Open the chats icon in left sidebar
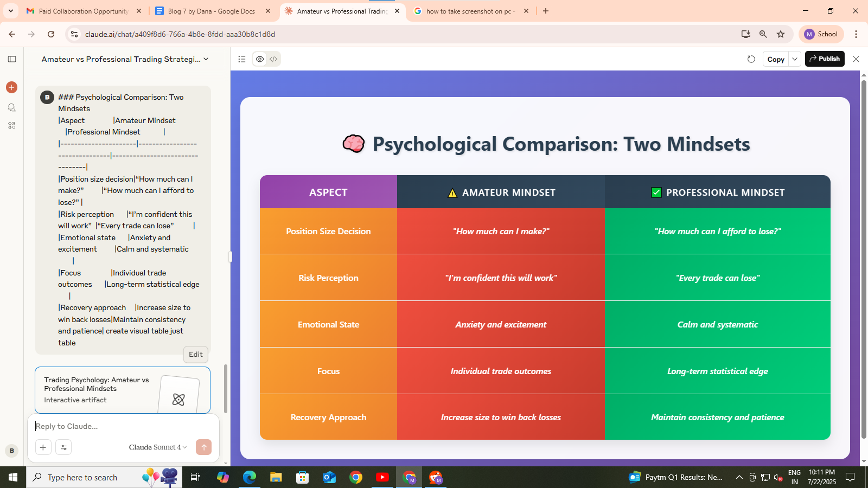Viewport: 868px width, 488px height. pos(11,107)
